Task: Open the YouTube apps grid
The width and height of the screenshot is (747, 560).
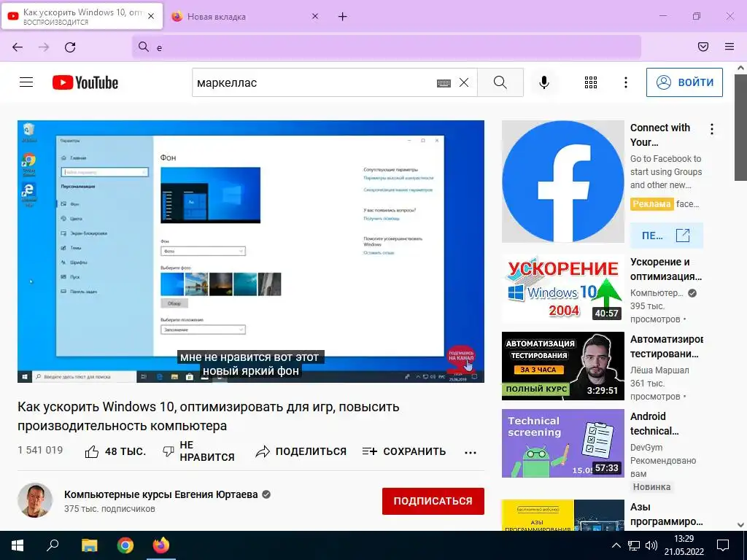Action: pyautogui.click(x=591, y=82)
